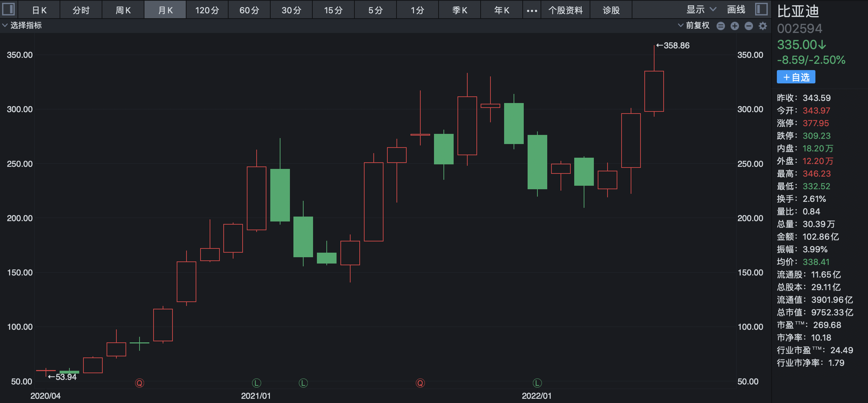
Task: Expand the 选择指标 indicator selector
Action: tap(22, 25)
